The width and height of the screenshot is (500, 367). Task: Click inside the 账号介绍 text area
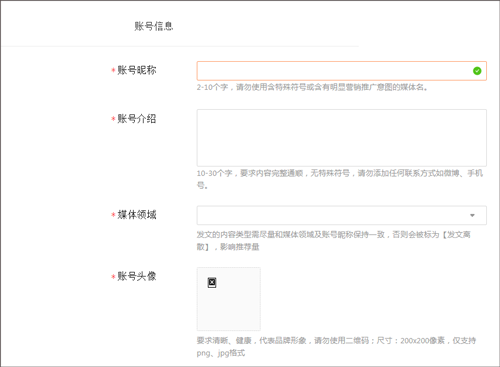click(x=342, y=138)
